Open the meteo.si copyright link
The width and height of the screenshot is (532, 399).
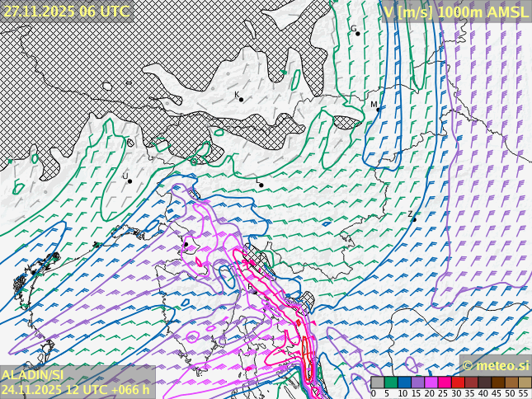click(x=495, y=365)
